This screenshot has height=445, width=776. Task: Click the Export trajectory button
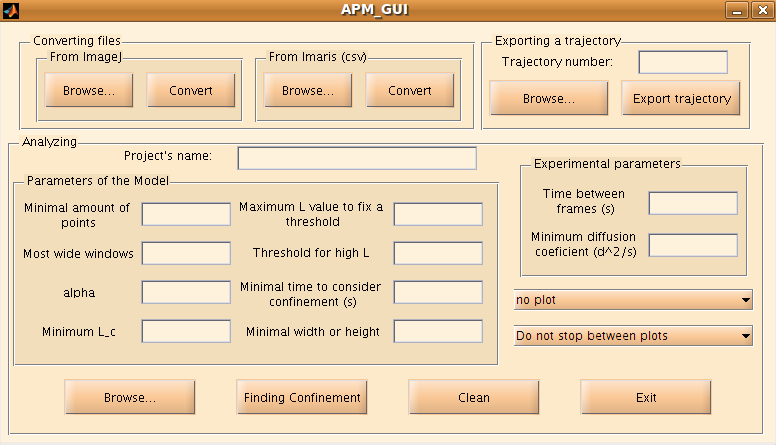[681, 99]
